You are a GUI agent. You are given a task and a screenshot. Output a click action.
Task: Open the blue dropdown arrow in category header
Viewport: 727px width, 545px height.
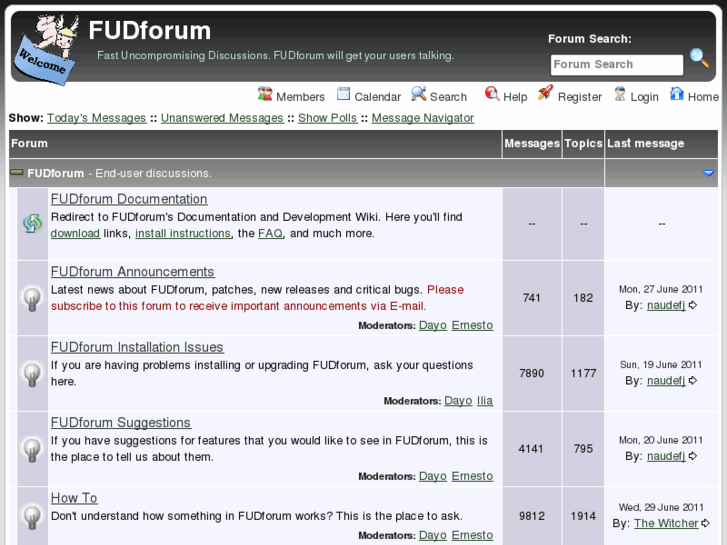[x=708, y=173]
